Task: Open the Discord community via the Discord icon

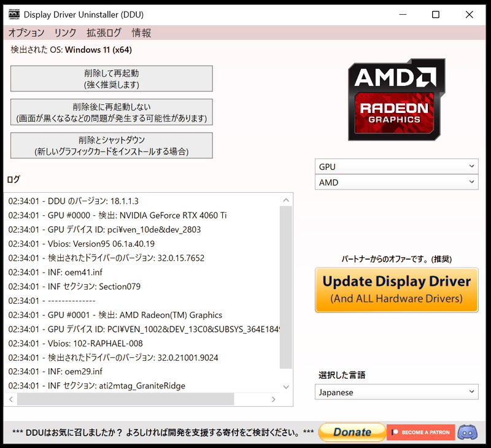Action: tap(468, 433)
